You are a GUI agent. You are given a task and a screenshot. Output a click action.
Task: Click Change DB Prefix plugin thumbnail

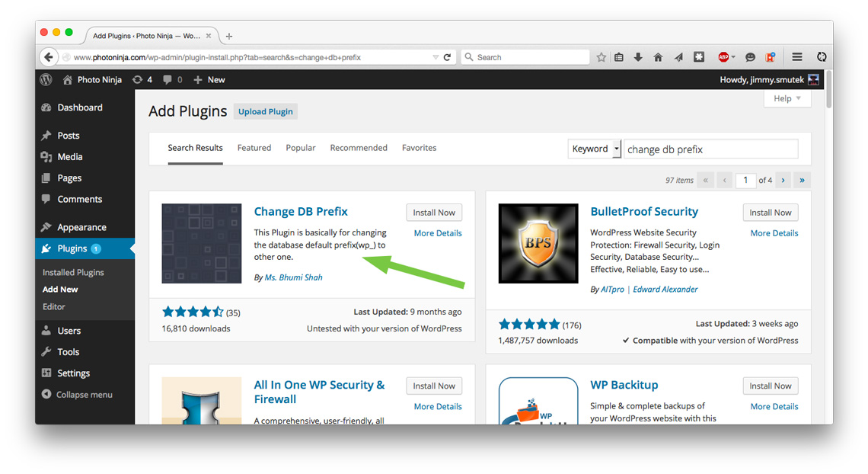point(202,243)
